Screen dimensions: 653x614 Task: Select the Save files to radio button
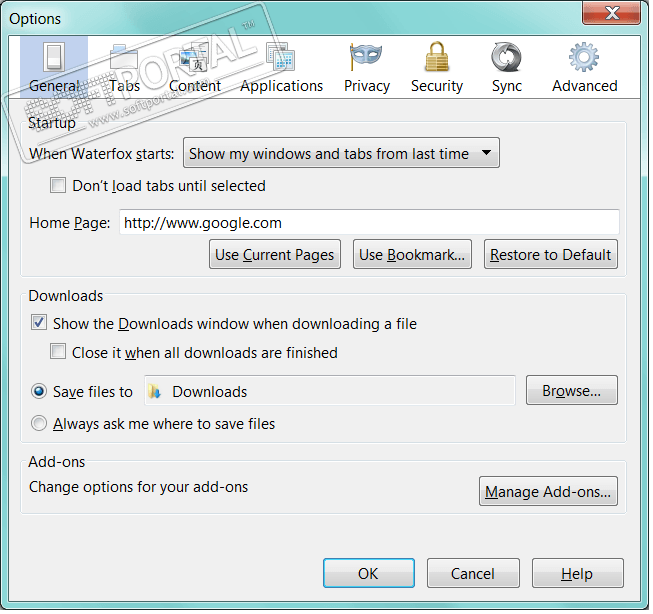[x=39, y=394]
